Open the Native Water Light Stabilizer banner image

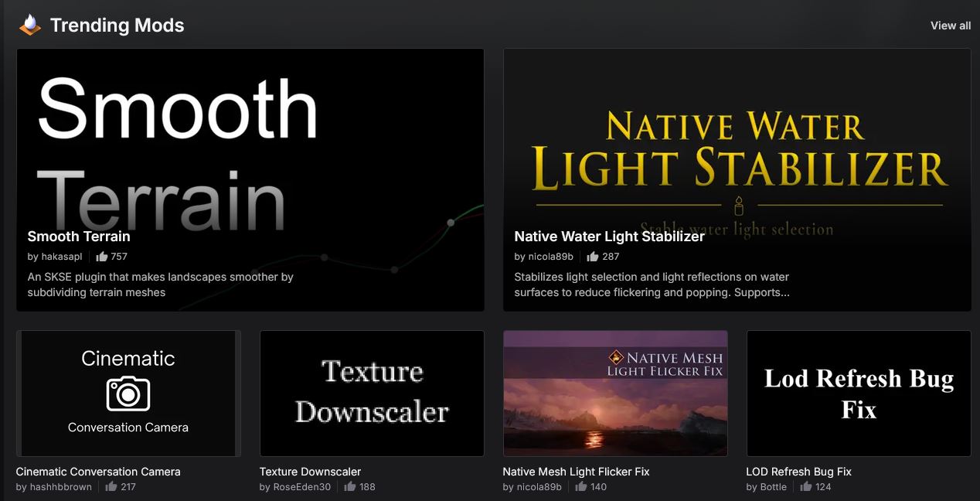click(x=737, y=180)
